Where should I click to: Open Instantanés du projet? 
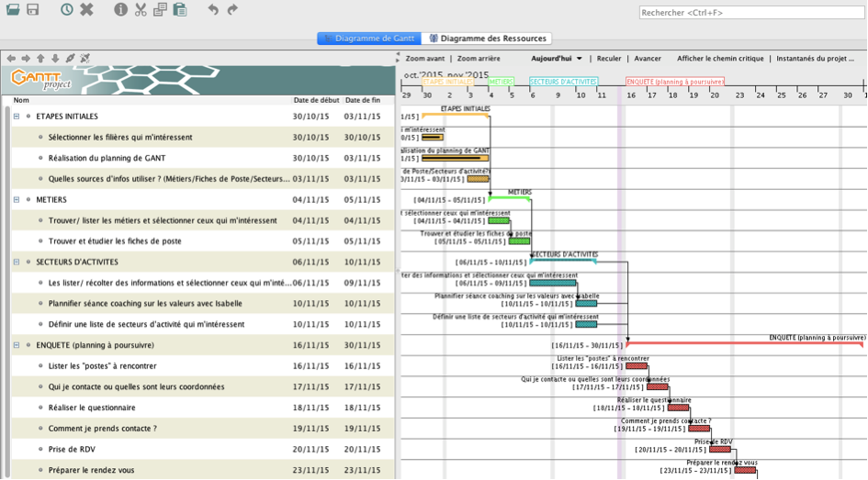tap(815, 59)
